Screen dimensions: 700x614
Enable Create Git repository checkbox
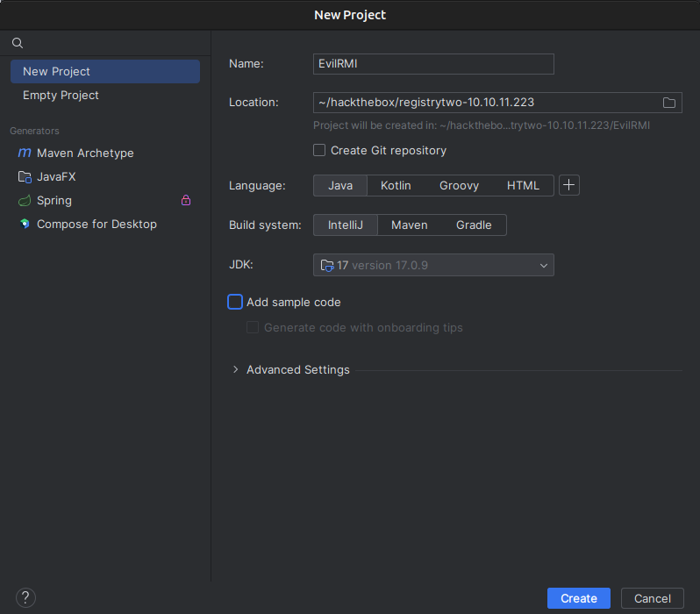coord(319,150)
